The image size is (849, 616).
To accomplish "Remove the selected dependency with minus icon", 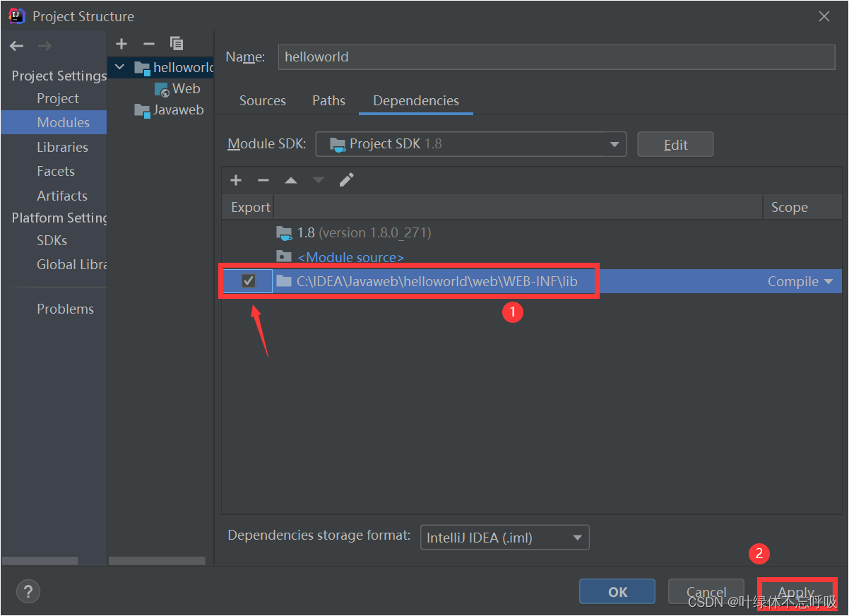I will coord(263,180).
